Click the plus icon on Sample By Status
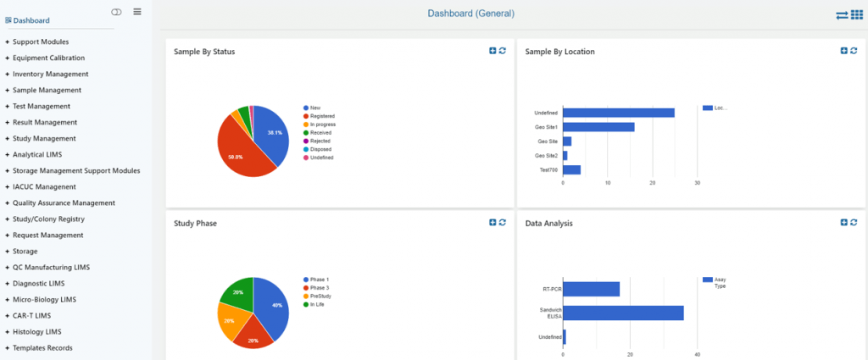Screen dimensions: 868x360 (492, 51)
